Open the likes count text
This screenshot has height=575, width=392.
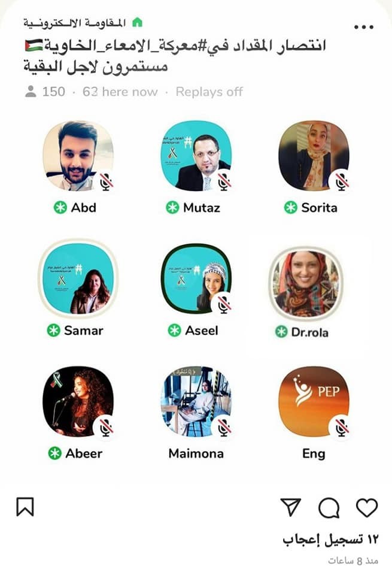(x=330, y=539)
